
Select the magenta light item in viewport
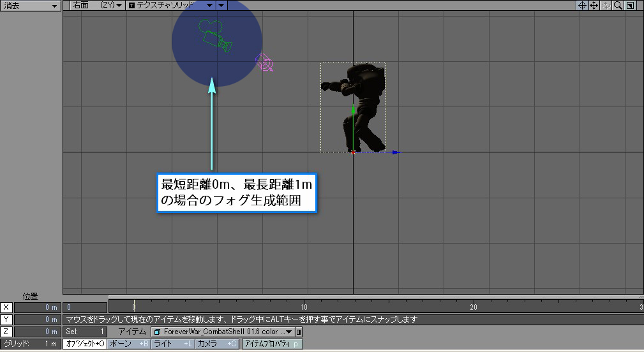[264, 62]
